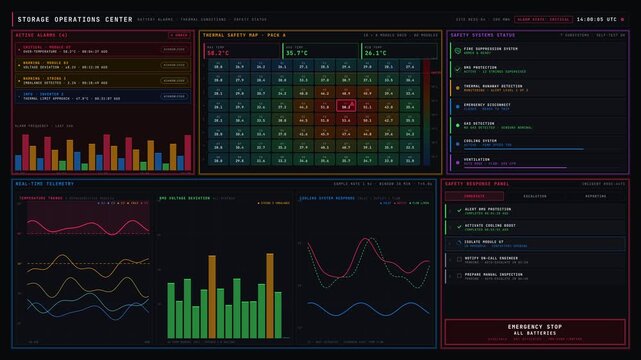Screen dimensions: 641x360
Task: Click the completed check for Activate Cooling Boost
Action: 459,227
